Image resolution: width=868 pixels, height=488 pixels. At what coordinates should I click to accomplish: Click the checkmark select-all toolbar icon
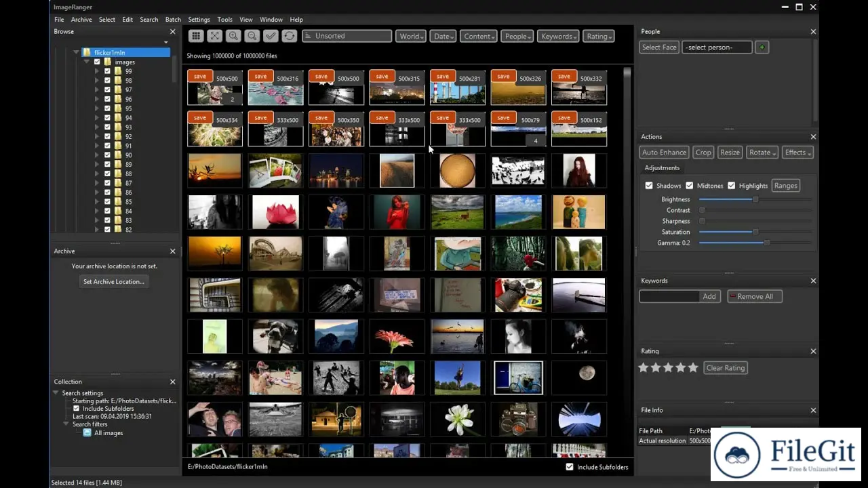pos(271,36)
